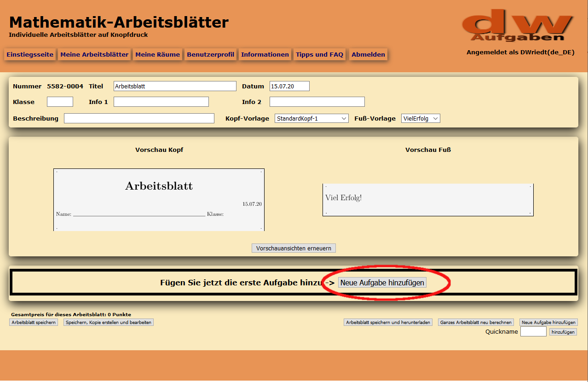Image resolution: width=588 pixels, height=382 pixels.
Task: Click the small bottom Neue Aufgabe hinzufügen button
Action: 548,323
